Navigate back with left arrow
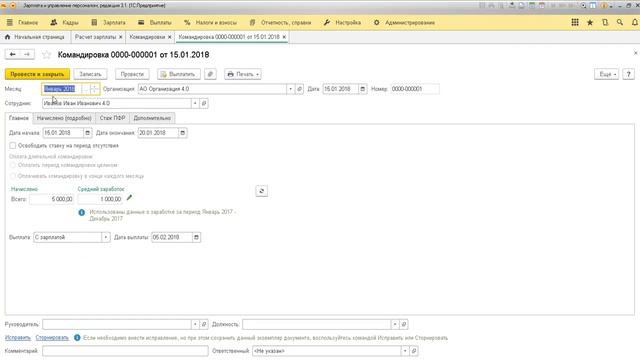640x360 pixels. (x=13, y=54)
